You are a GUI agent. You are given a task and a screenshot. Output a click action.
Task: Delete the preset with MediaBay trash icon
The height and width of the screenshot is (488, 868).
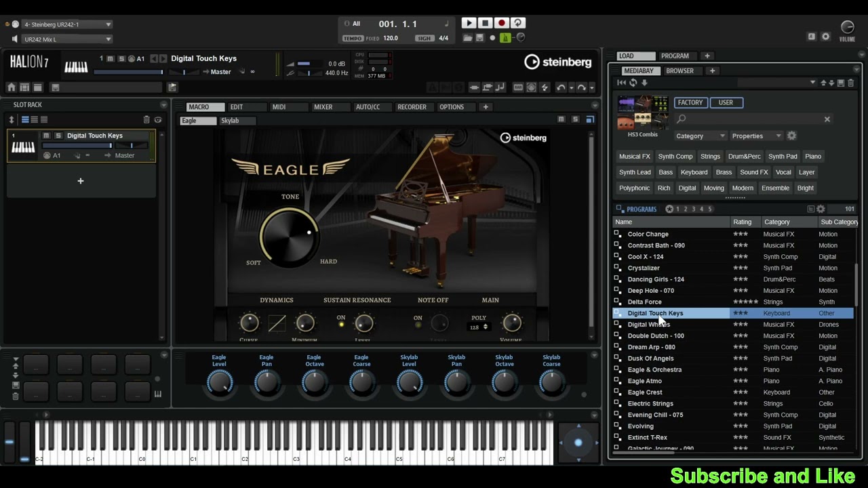850,83
